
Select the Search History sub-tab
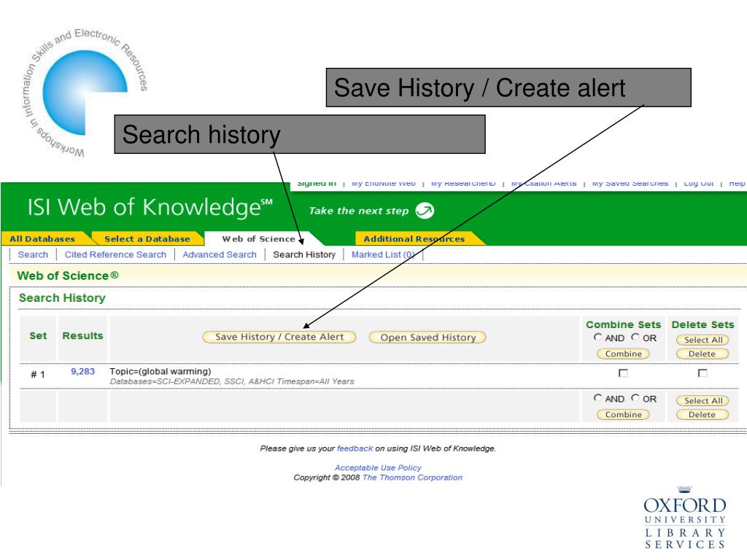click(x=304, y=254)
